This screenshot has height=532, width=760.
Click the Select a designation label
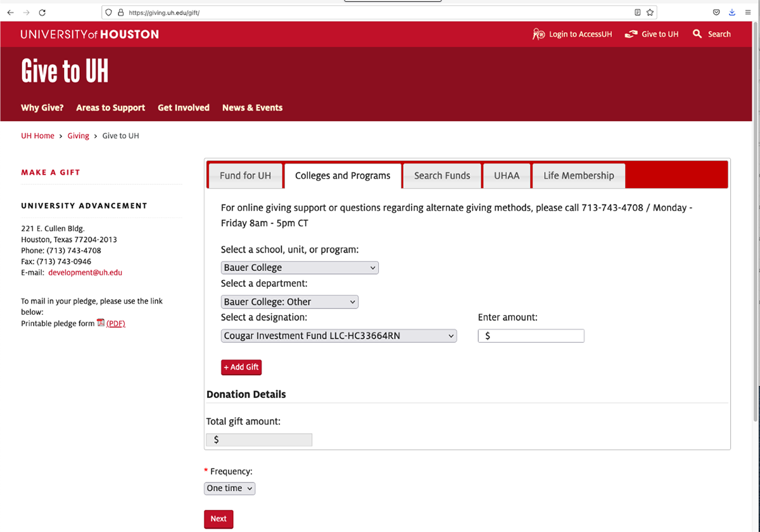(264, 317)
